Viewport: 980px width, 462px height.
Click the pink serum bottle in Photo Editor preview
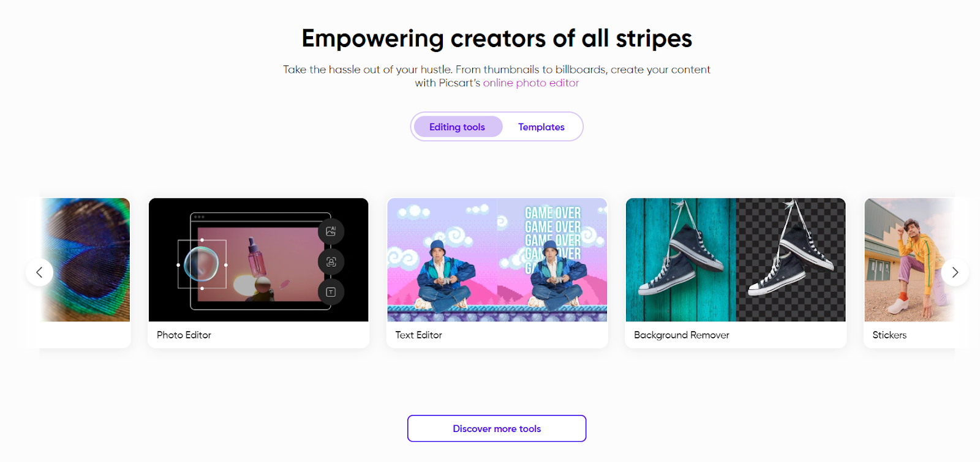[x=257, y=257]
